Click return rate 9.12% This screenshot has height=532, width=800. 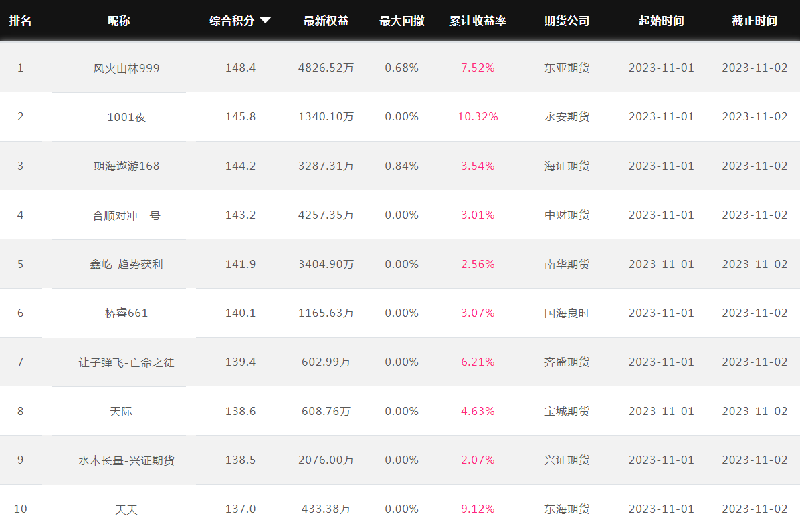click(x=478, y=509)
